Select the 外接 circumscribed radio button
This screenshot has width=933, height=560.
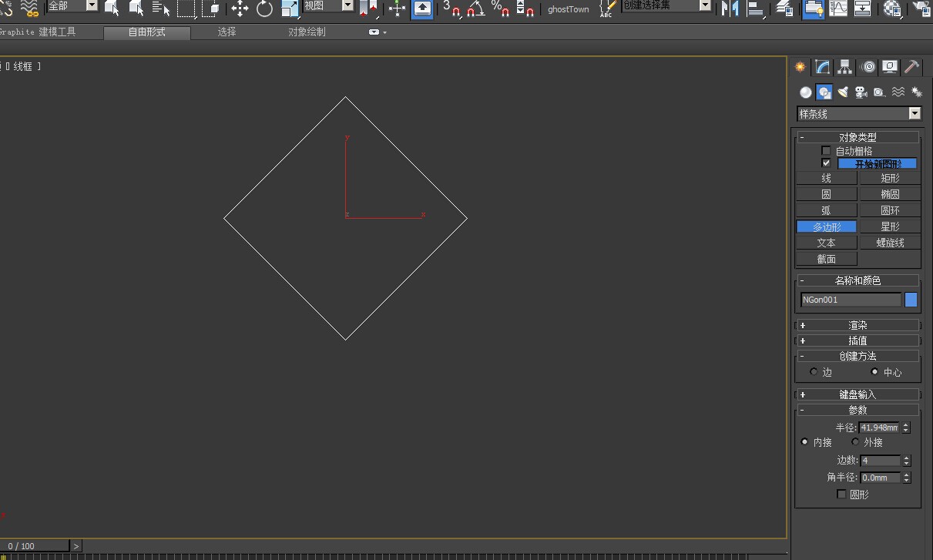(855, 442)
